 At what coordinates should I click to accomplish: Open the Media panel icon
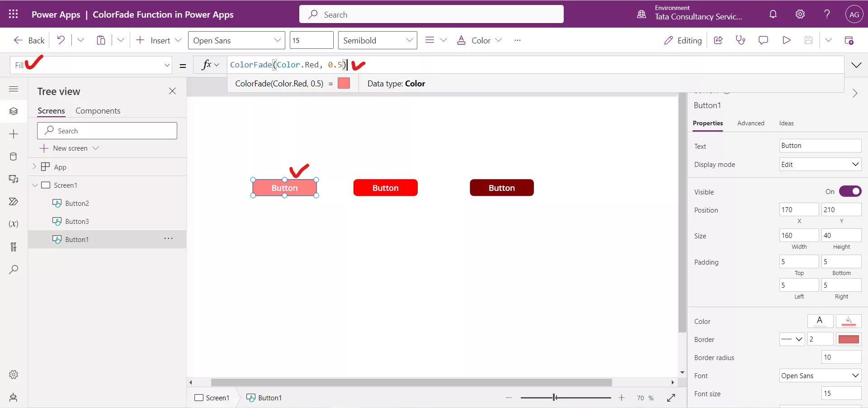pos(14,179)
